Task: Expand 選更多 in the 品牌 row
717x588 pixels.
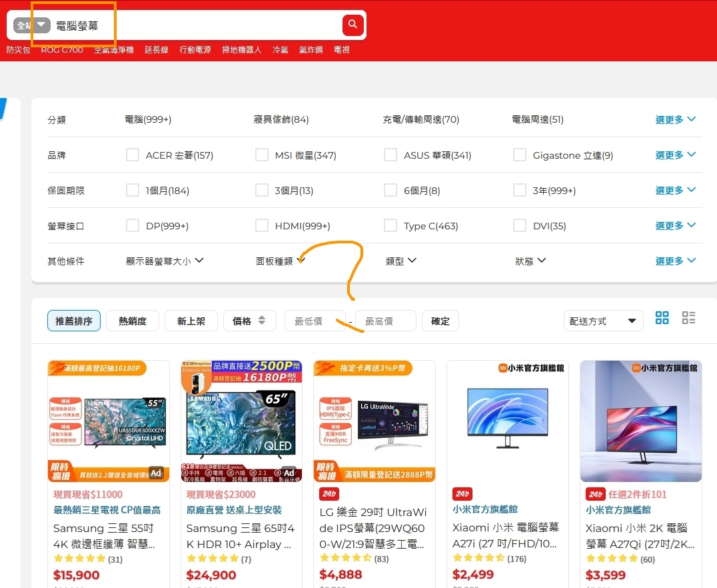Action: (676, 155)
